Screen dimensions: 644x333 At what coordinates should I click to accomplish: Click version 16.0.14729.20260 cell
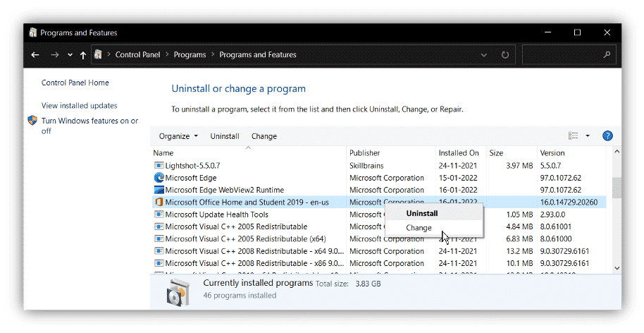pyautogui.click(x=569, y=202)
